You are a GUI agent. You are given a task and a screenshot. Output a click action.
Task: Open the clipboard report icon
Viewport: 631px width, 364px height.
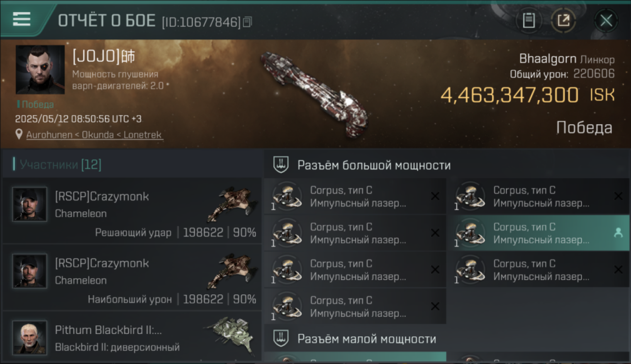529,20
